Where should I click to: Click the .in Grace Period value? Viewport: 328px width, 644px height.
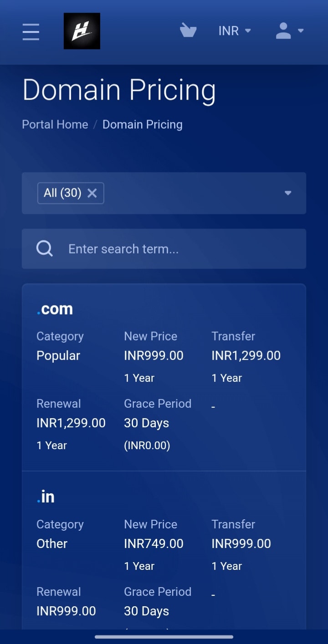pyautogui.click(x=146, y=611)
